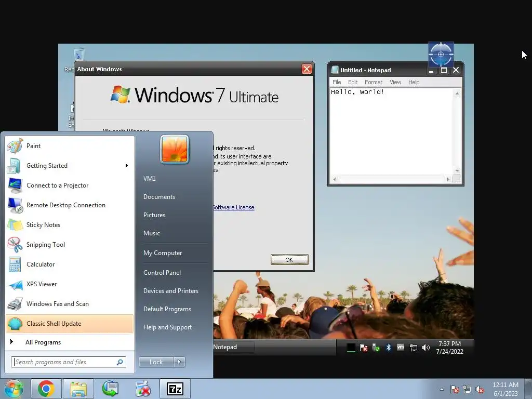Viewport: 532px width, 399px height.
Task: Open Remote Desktop Connection
Action: pos(70,205)
